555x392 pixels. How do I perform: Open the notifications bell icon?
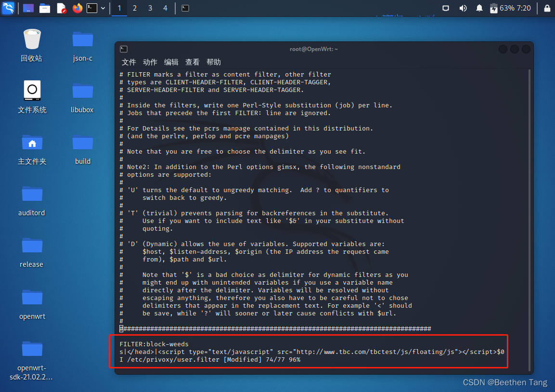tap(479, 8)
